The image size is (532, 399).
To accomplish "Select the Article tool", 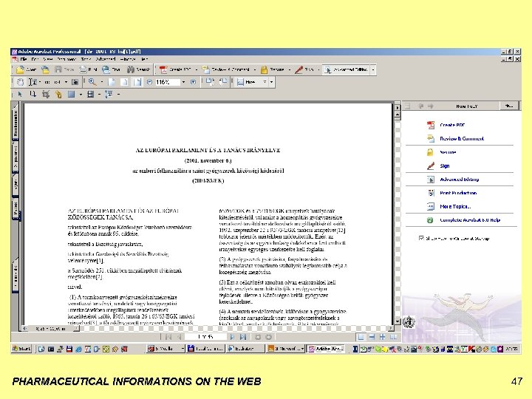I will 33,94.
